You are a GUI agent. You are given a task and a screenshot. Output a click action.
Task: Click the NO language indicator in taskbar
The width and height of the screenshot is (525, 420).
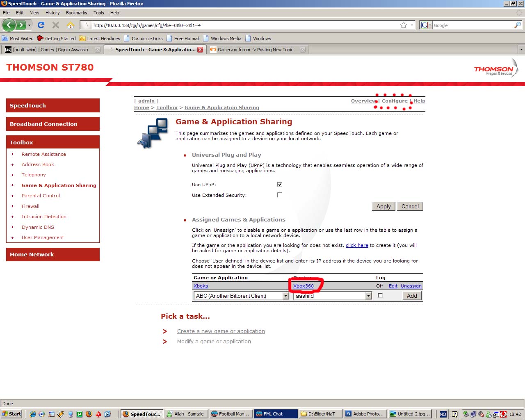point(443,414)
